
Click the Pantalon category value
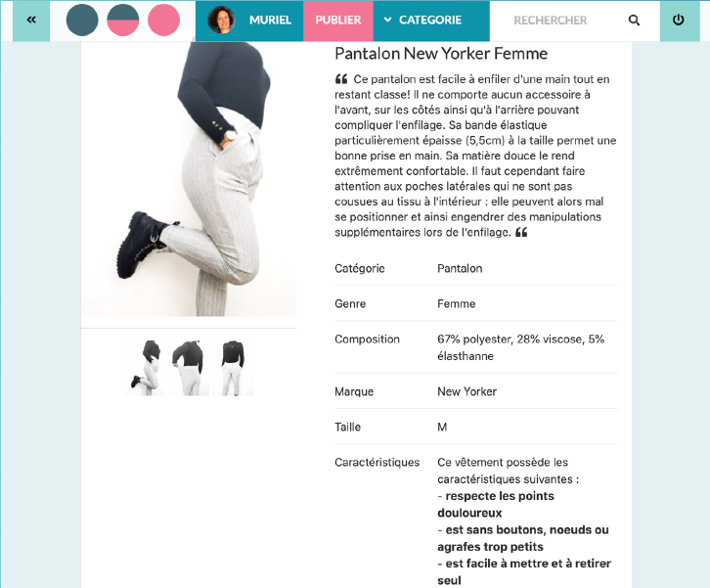pos(460,268)
